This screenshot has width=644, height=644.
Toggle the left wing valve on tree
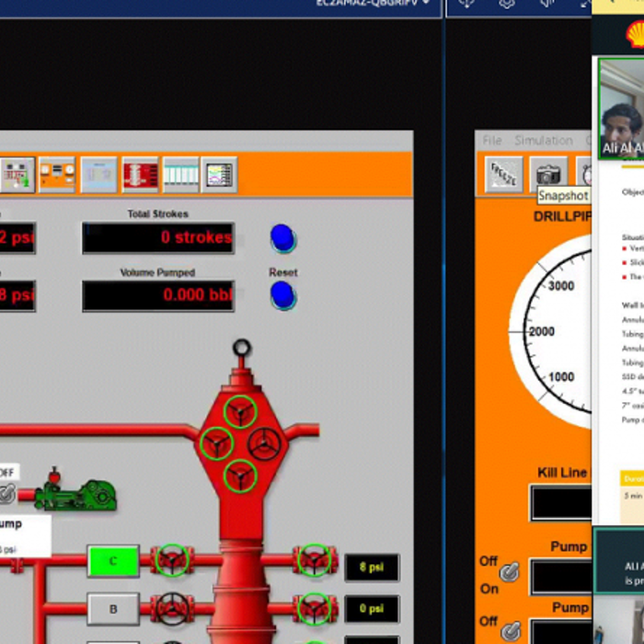click(216, 443)
